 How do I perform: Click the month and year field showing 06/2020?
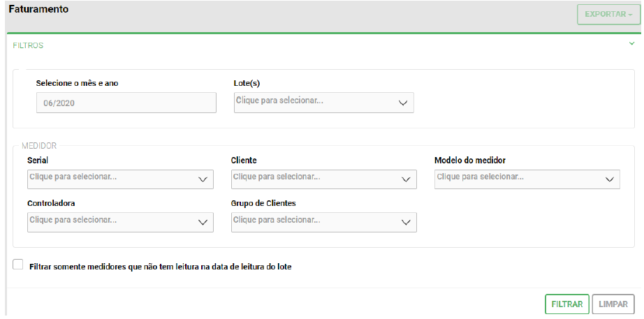point(126,103)
